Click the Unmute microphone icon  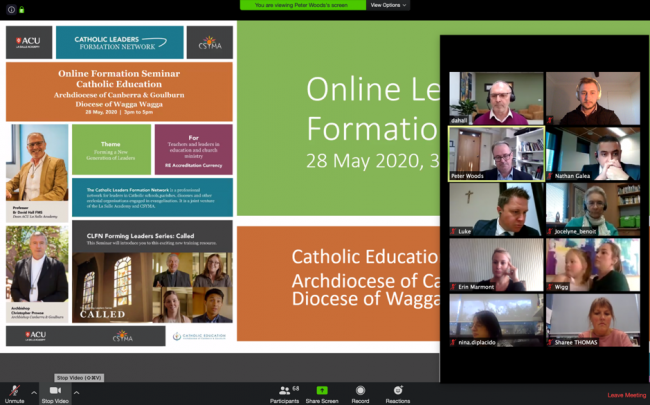tap(15, 390)
